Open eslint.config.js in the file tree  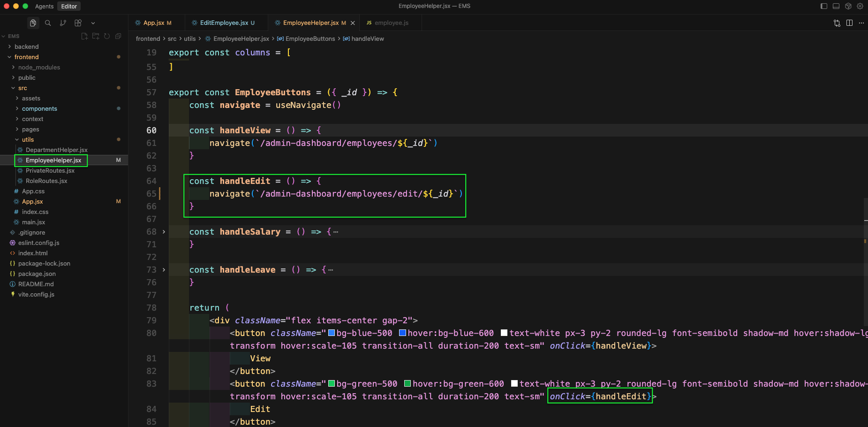click(64, 243)
